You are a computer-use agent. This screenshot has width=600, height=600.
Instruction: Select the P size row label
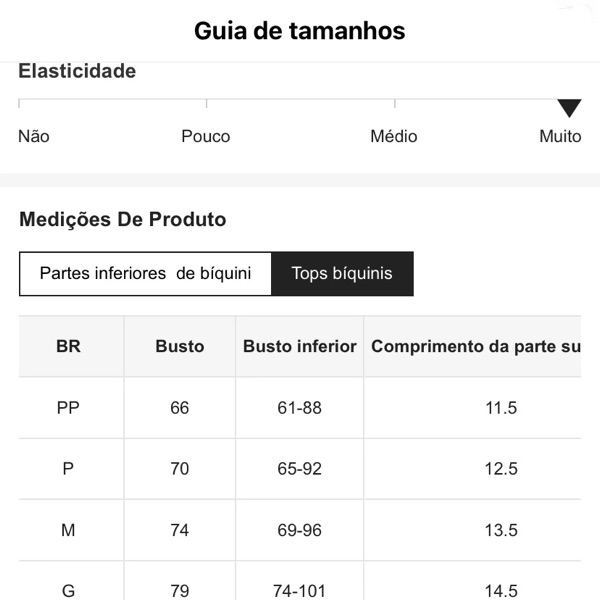pos(68,469)
